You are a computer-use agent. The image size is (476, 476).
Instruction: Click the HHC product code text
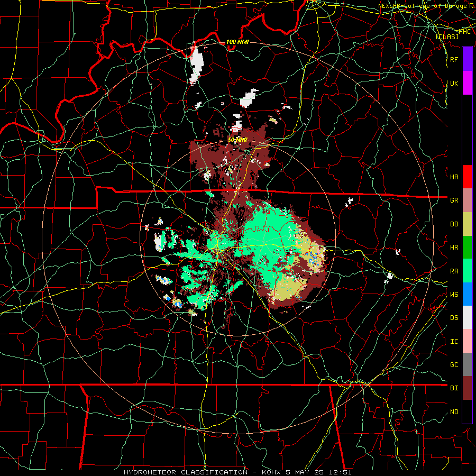[x=465, y=31]
